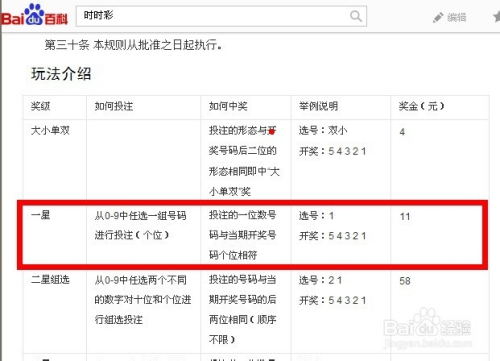This screenshot has width=500, height=361.
Task: Click 开奖：5 4 3 2 1 in 二星组选 row
Action: (x=333, y=300)
